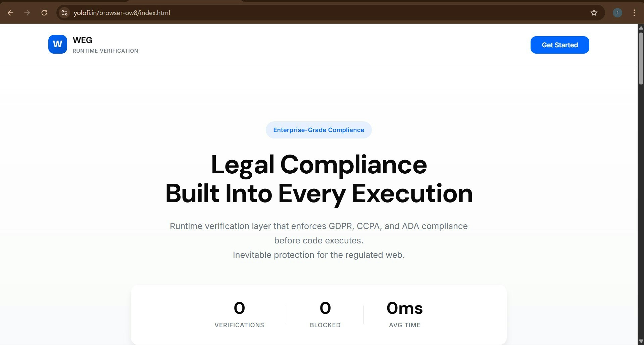Click the 0ms AVG TIME statistic

[404, 314]
